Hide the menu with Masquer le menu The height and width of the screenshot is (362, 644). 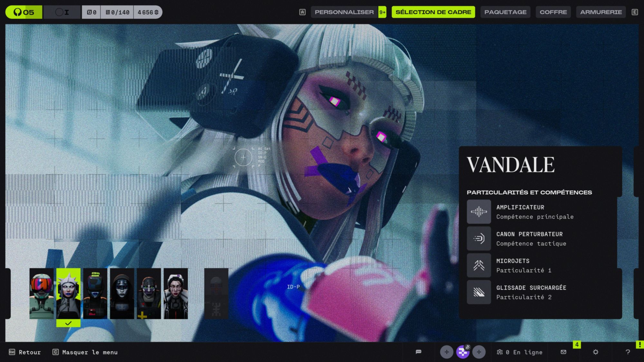pyautogui.click(x=85, y=352)
